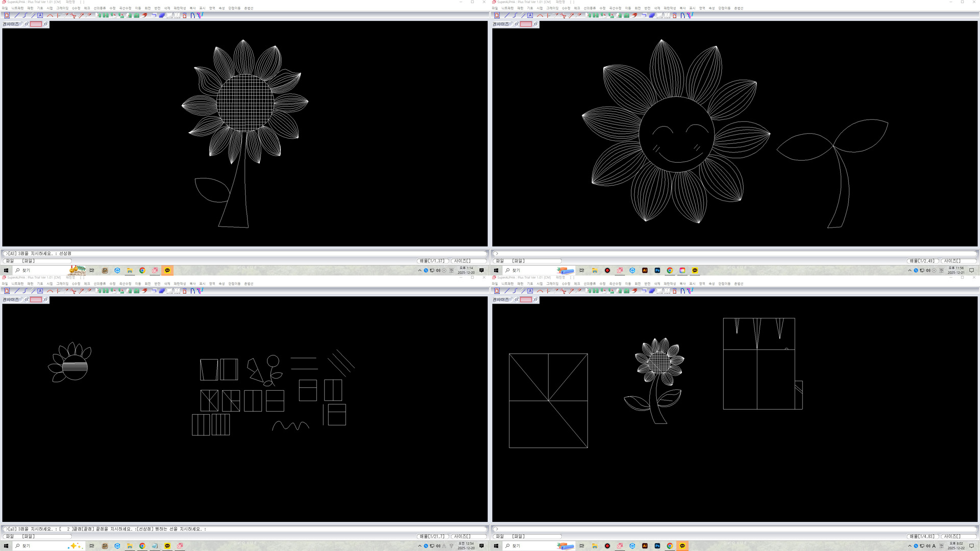
Task: Click the blue layered sheets icon, grid-sunflower window
Action: tap(162, 15)
